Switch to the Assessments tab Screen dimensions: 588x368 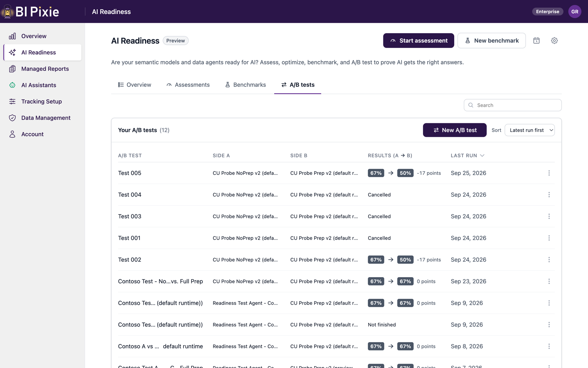tap(188, 85)
